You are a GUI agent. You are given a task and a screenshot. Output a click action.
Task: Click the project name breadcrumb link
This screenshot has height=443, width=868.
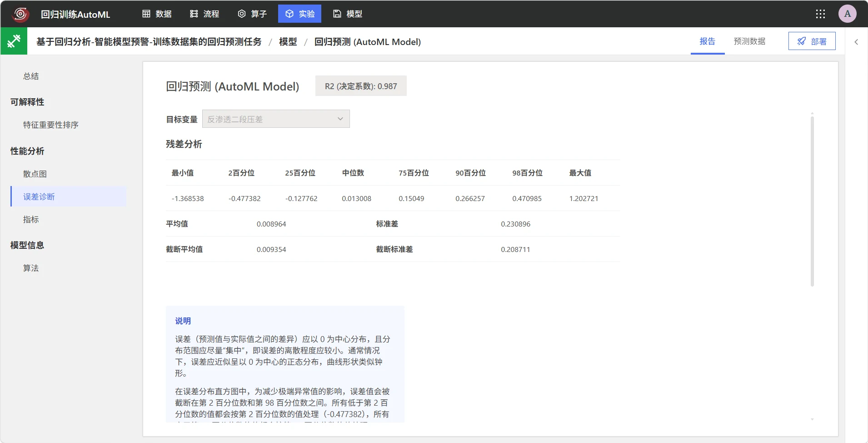(x=149, y=42)
